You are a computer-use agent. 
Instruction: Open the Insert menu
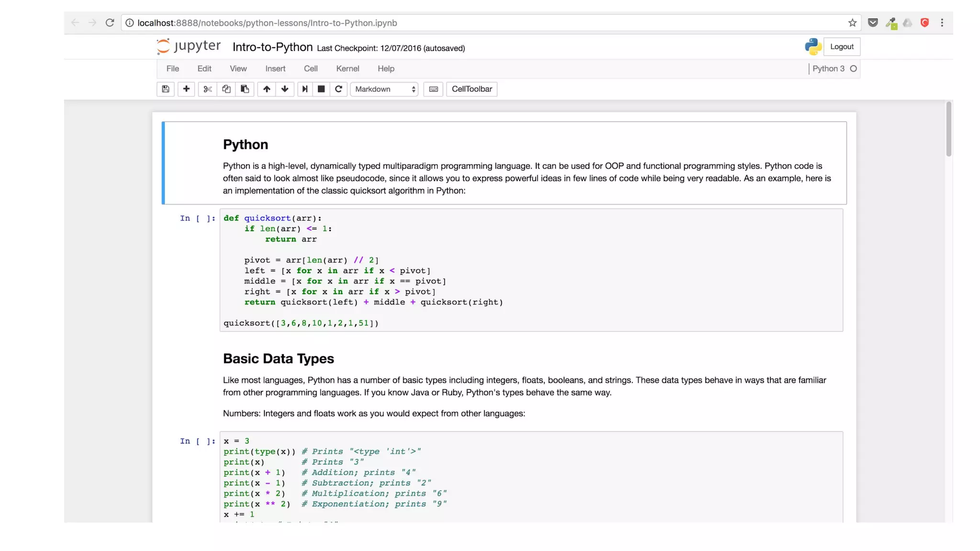tap(276, 69)
